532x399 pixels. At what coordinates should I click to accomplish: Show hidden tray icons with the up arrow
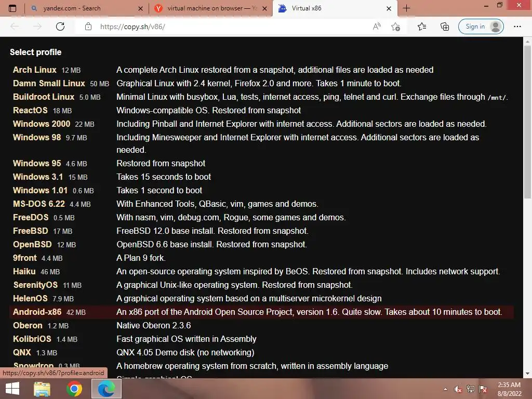[x=445, y=389]
